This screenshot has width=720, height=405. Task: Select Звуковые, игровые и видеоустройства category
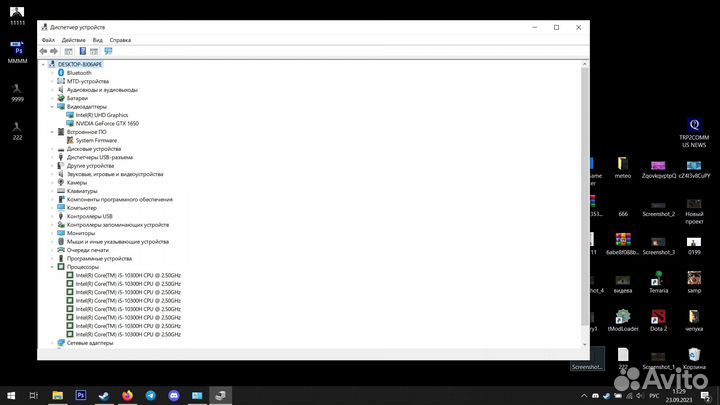click(x=115, y=174)
